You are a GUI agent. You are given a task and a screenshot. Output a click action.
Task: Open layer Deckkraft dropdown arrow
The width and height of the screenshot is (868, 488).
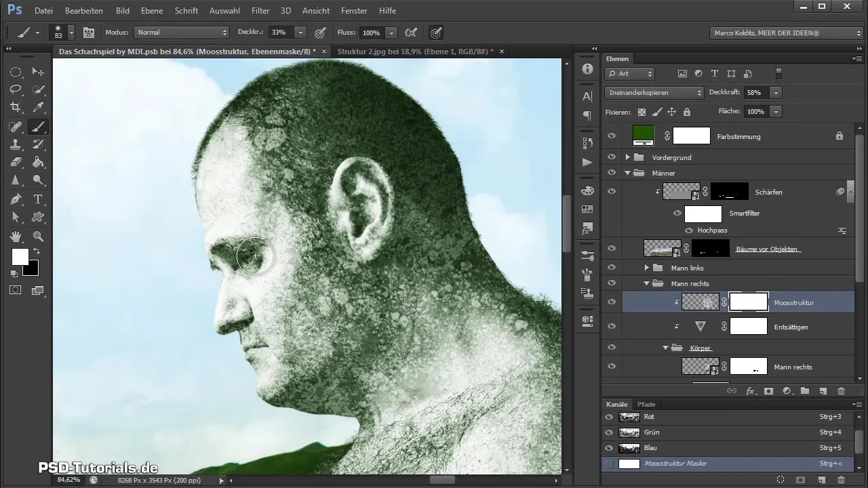pos(776,92)
